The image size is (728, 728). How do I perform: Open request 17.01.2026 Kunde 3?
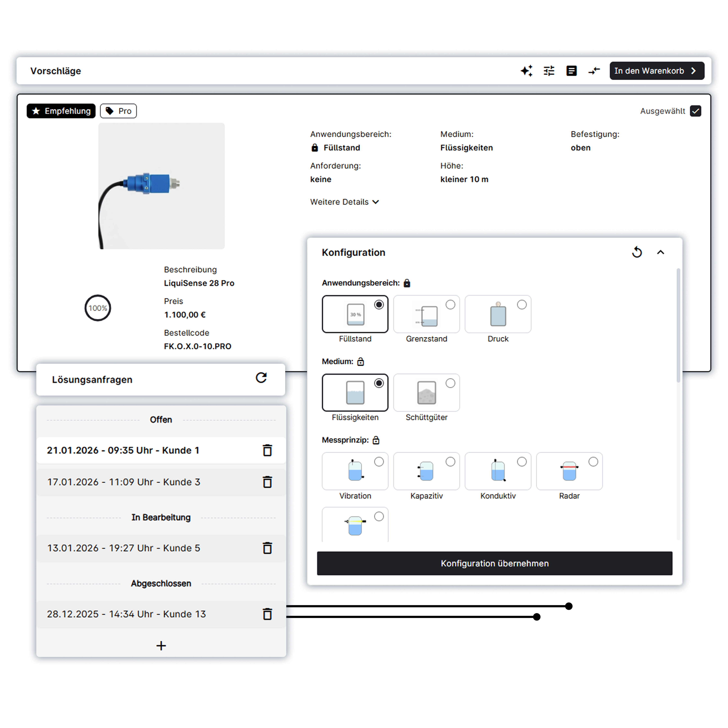pos(124,482)
